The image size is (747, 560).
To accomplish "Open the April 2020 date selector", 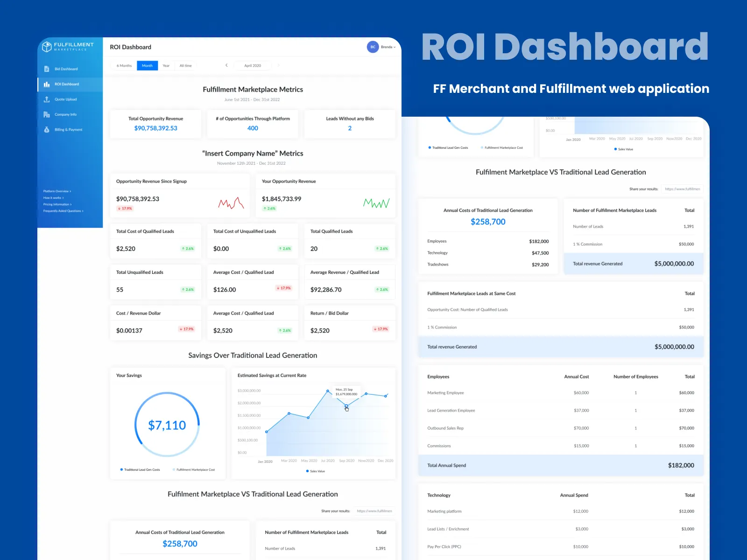I will 253,66.
